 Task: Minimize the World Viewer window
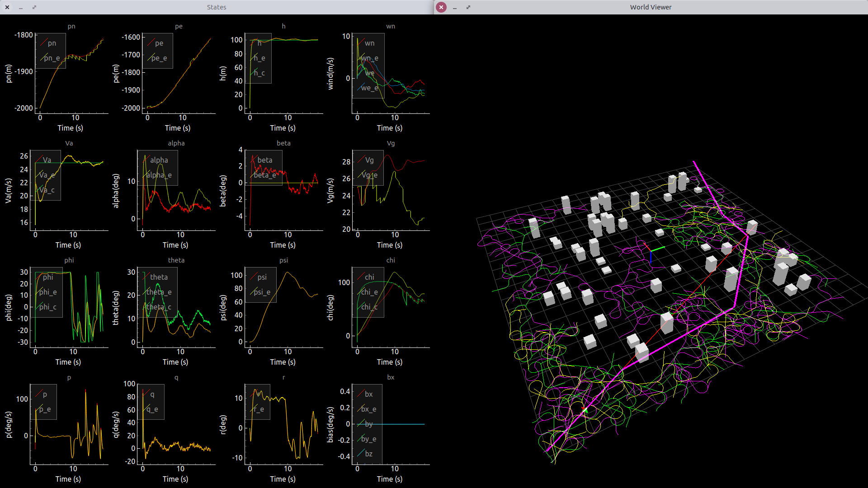(x=455, y=7)
